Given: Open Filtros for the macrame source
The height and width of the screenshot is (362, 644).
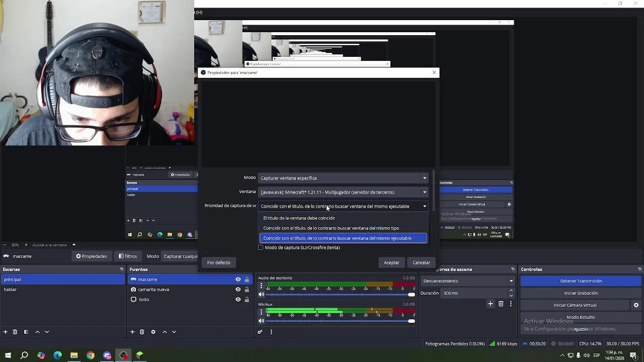Looking at the screenshot, I should (x=128, y=256).
